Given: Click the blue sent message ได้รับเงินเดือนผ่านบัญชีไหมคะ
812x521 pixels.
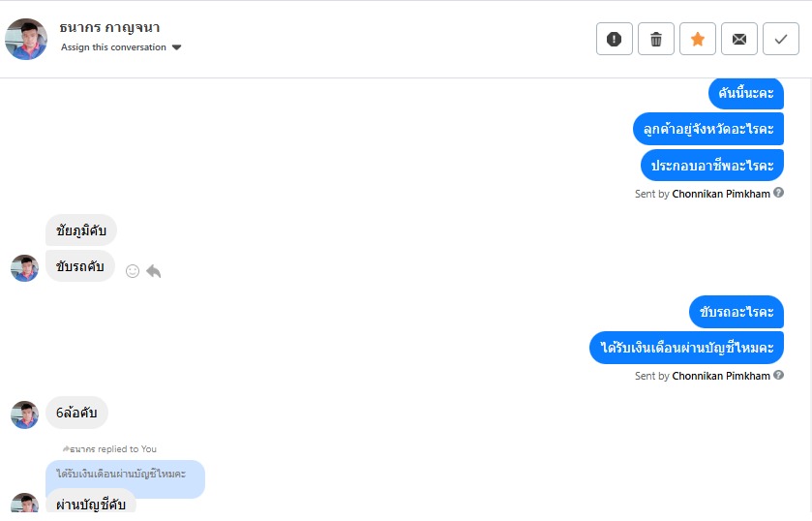Looking at the screenshot, I should [x=686, y=348].
